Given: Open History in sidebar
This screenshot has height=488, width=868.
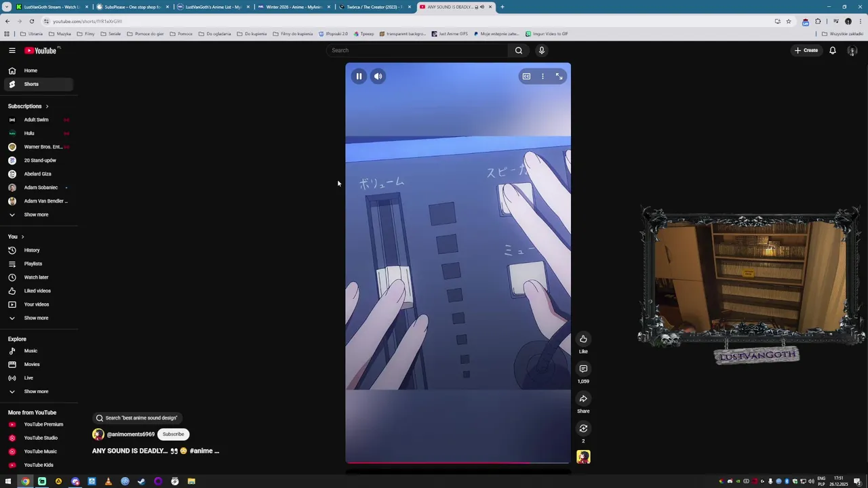Looking at the screenshot, I should pos(38,250).
